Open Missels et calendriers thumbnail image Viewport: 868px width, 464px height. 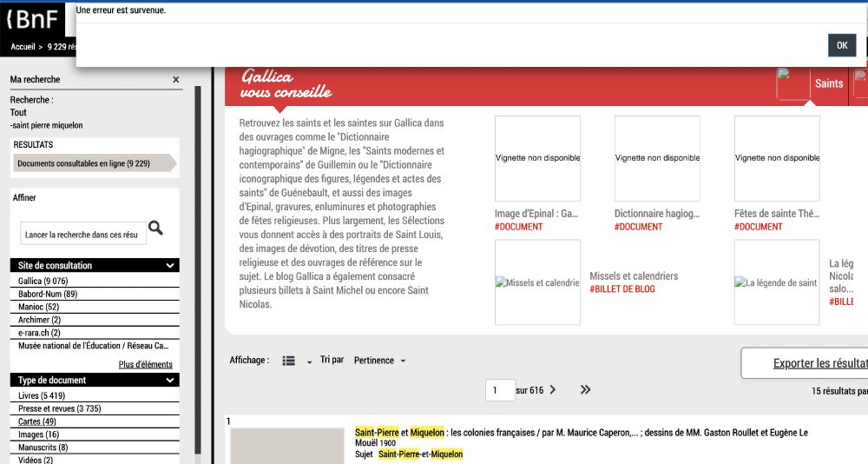pyautogui.click(x=537, y=282)
